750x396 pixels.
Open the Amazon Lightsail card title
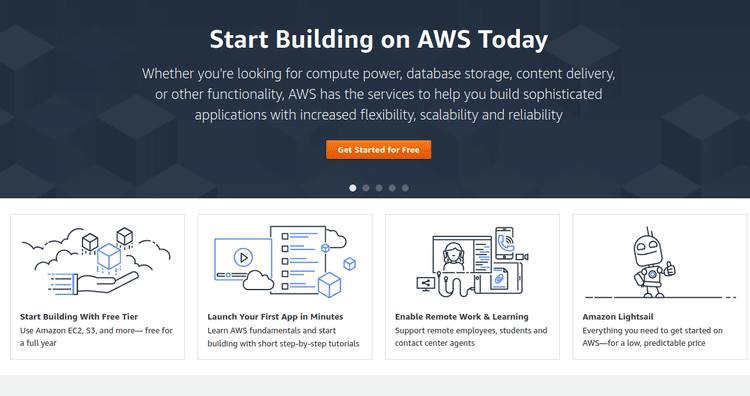pos(618,317)
